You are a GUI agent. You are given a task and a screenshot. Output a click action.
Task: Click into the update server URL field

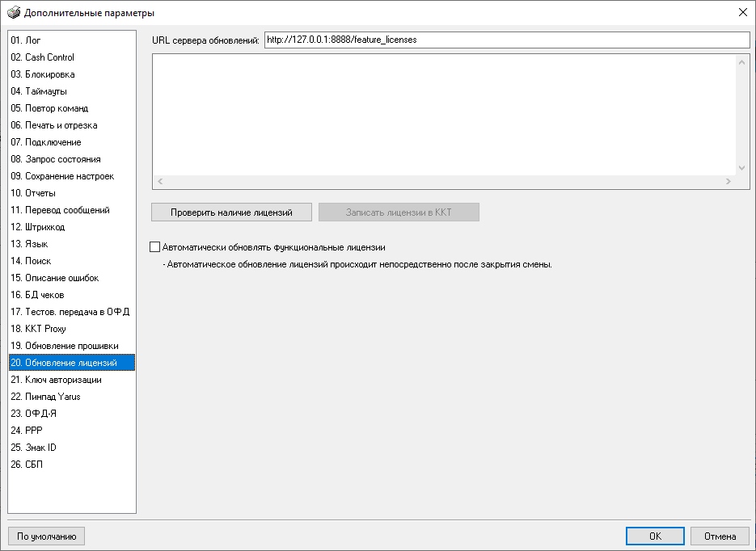(507, 40)
